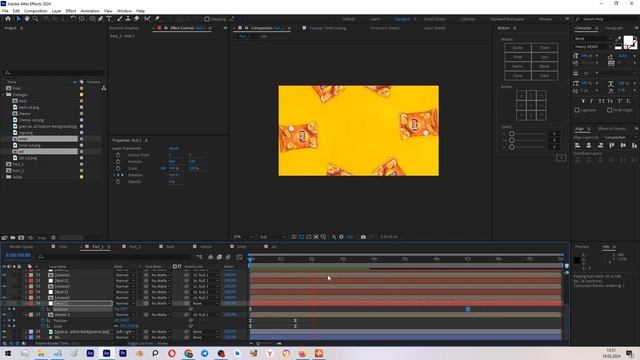This screenshot has height=360, width=640.
Task: Select the Zoom magnifier tool
Action: pyautogui.click(x=36, y=19)
